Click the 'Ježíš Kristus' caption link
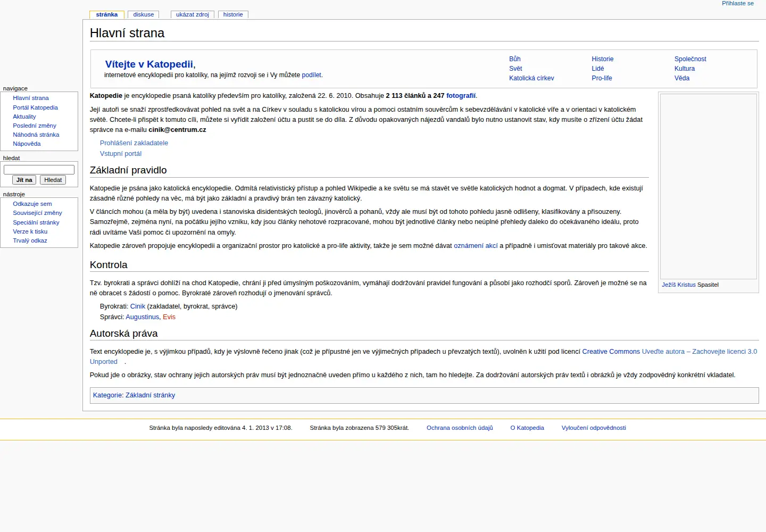 tap(679, 285)
